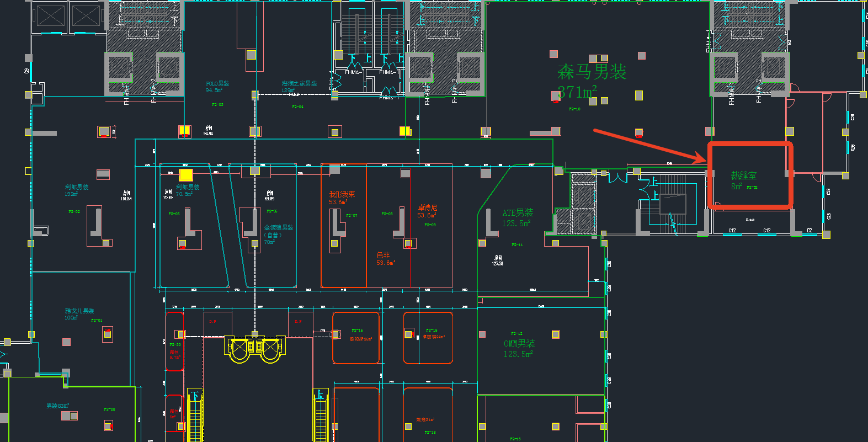This screenshot has width=868, height=442.
Task: Select top-left crossed elevator shaft box
Action: coord(51,15)
